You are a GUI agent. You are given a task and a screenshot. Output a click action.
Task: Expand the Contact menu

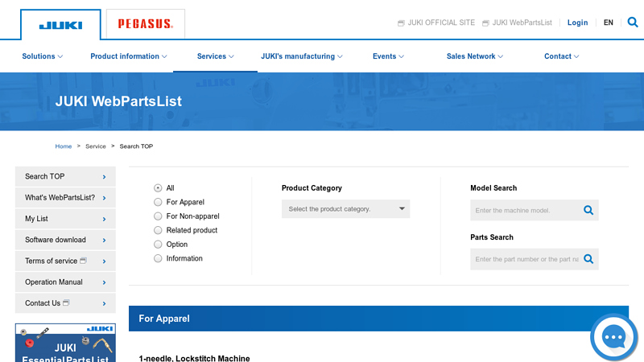561,56
